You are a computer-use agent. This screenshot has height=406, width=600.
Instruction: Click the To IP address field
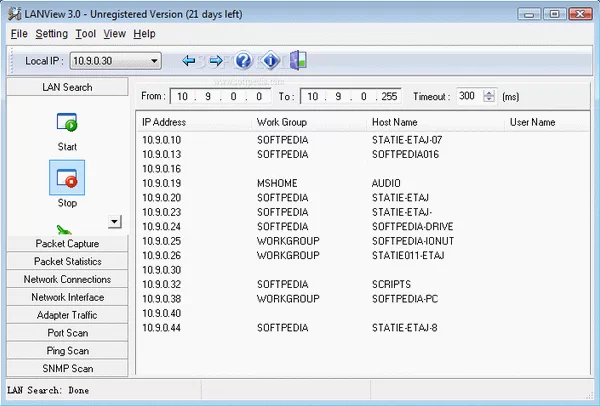pyautogui.click(x=351, y=96)
